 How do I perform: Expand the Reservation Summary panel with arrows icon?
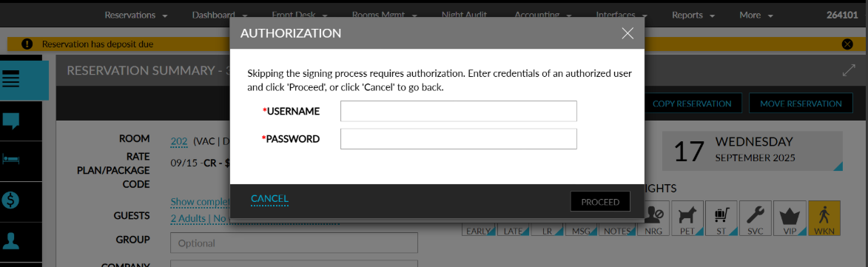pyautogui.click(x=849, y=71)
